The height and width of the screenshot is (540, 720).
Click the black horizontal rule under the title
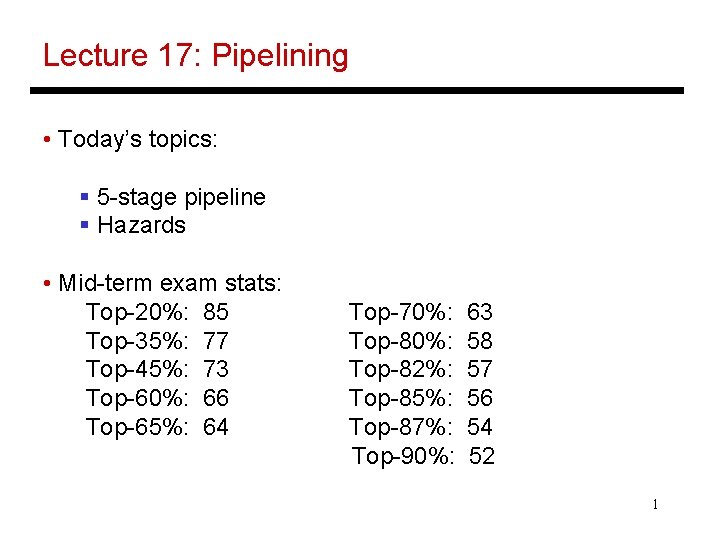pos(357,90)
